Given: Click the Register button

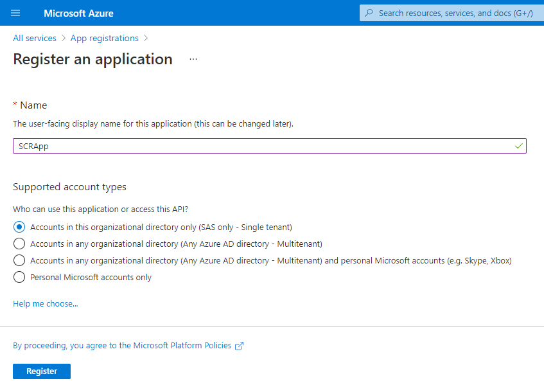Looking at the screenshot, I should (41, 371).
